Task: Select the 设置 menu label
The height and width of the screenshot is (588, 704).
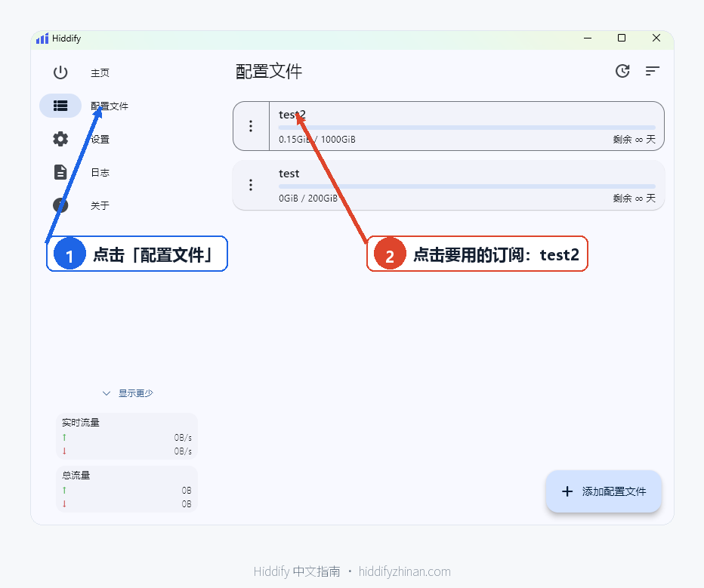Action: tap(100, 139)
